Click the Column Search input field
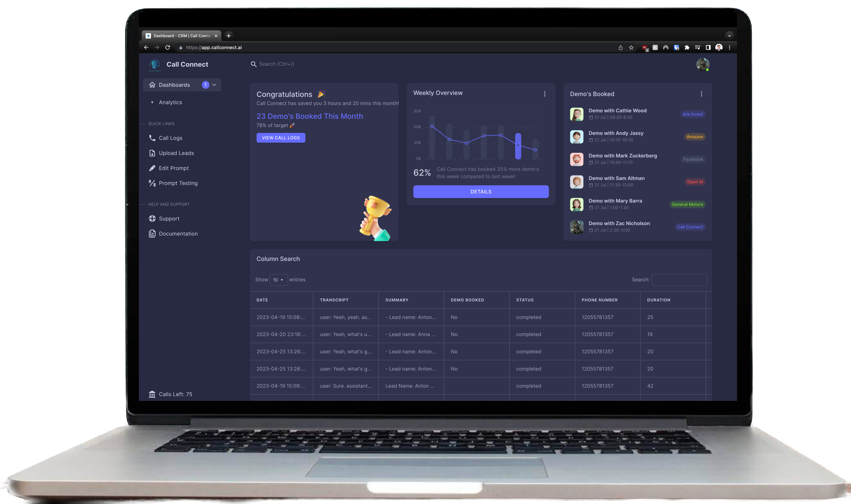Screen dimensions: 851x504 [x=679, y=280]
